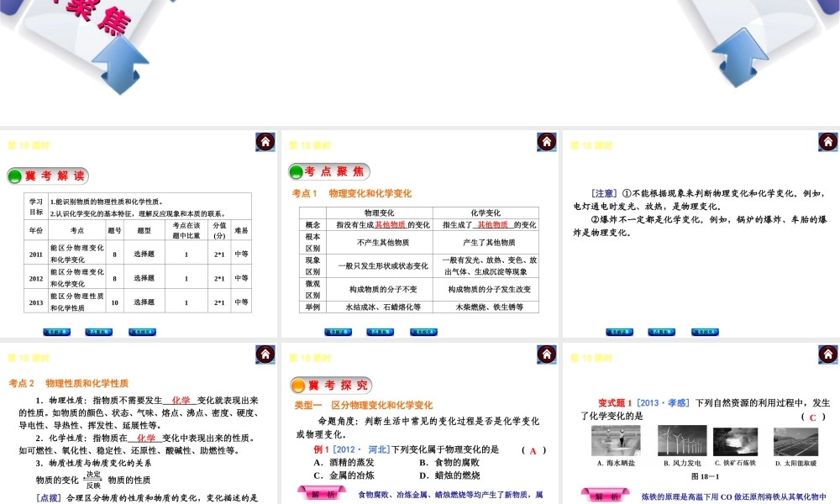Click option D. 蜡烛的燃烧

point(449,475)
